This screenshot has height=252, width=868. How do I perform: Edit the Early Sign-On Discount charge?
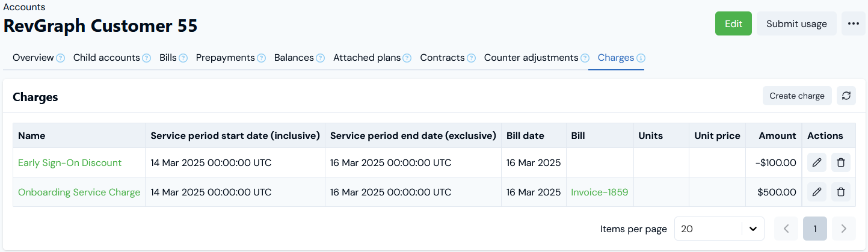[x=816, y=162]
